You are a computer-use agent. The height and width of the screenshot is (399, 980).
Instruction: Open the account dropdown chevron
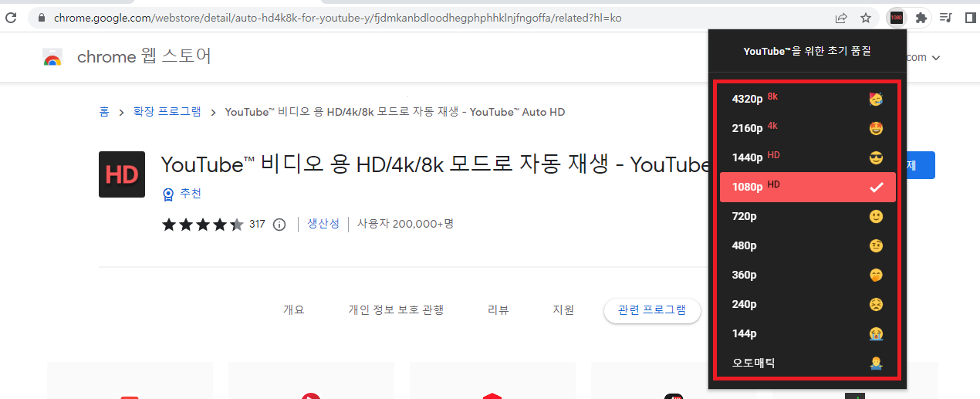point(936,58)
